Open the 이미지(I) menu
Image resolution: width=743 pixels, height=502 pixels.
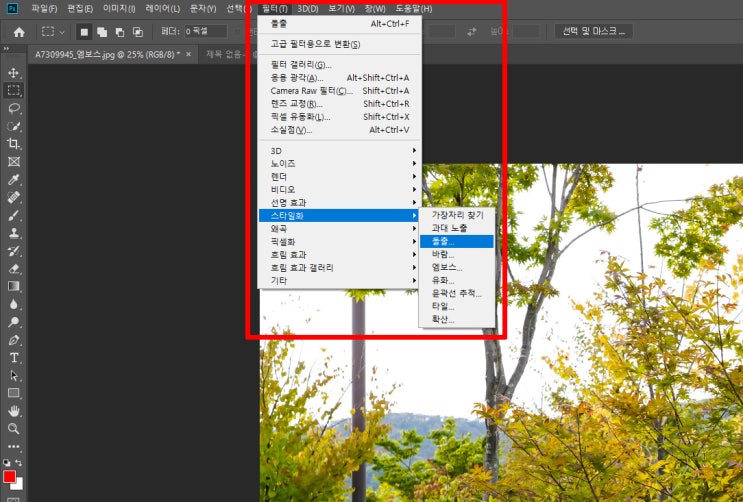click(119, 9)
